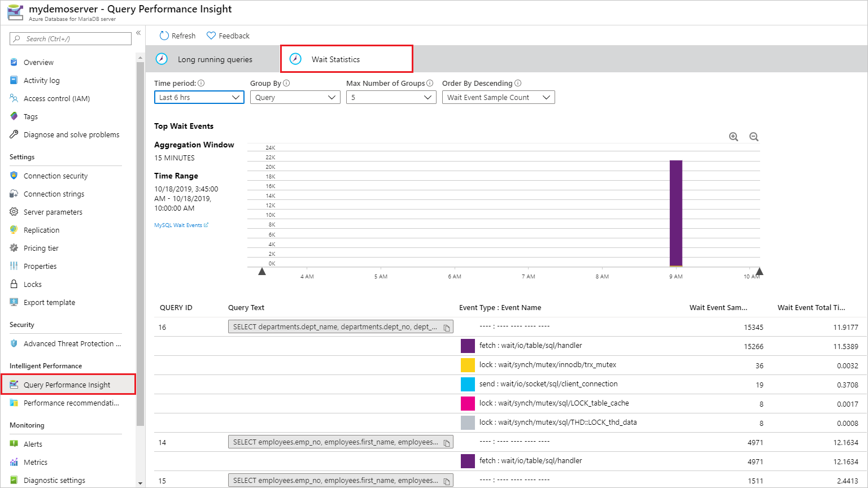Click purple swatch for Query 16 fetch handler
The height and width of the screenshot is (488, 868).
tap(468, 346)
